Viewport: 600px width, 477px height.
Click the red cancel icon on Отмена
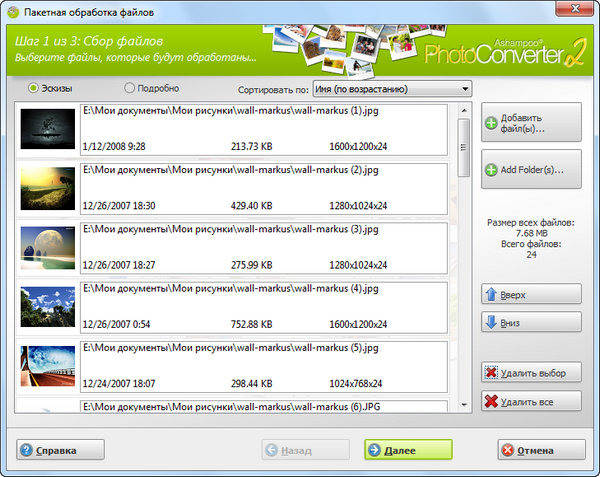pyautogui.click(x=507, y=450)
